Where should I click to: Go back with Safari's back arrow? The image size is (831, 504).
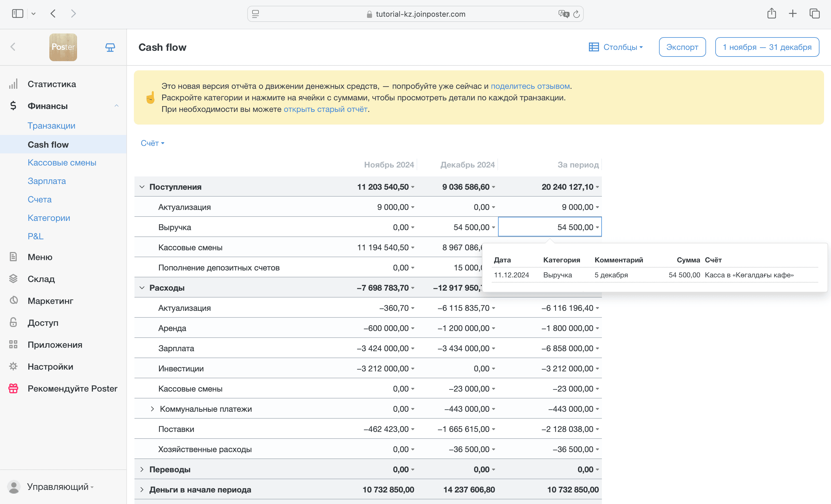tap(53, 14)
